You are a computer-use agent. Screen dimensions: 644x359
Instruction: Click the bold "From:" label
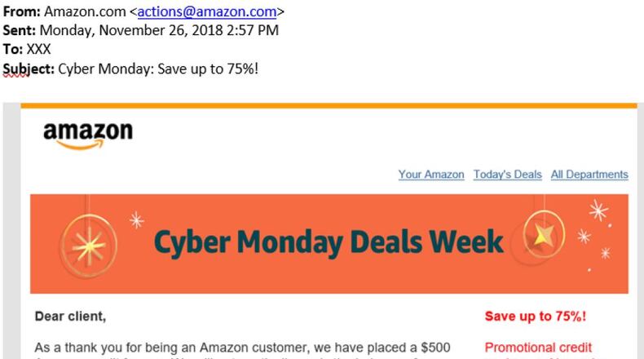21,12
